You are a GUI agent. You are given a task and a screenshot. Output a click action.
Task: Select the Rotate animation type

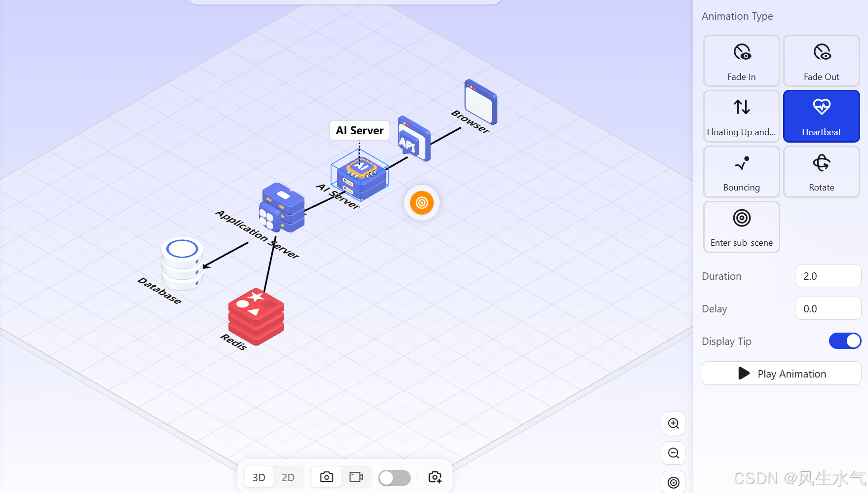click(821, 171)
